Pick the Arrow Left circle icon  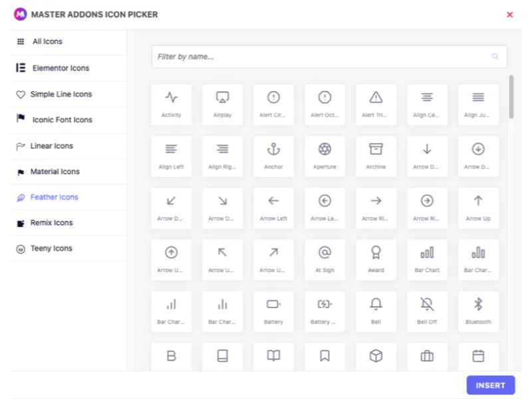point(325,208)
